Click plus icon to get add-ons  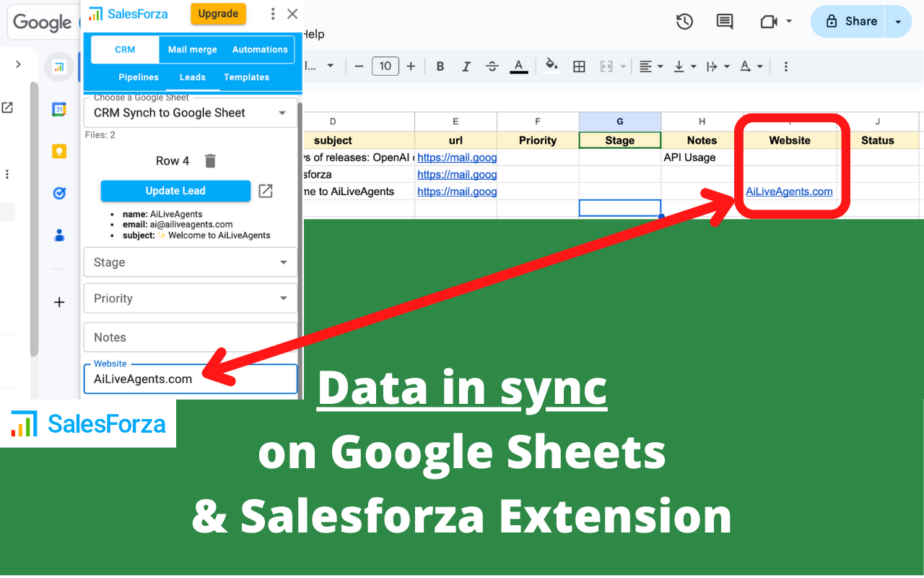59,302
